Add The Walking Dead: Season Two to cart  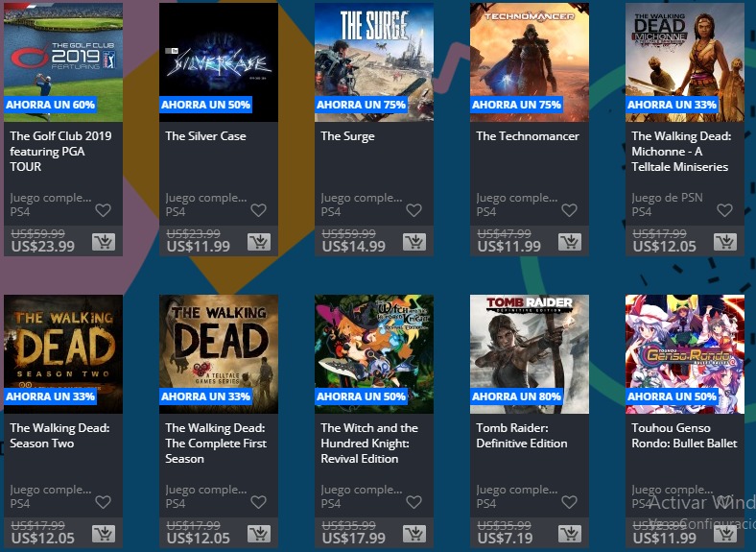click(104, 534)
